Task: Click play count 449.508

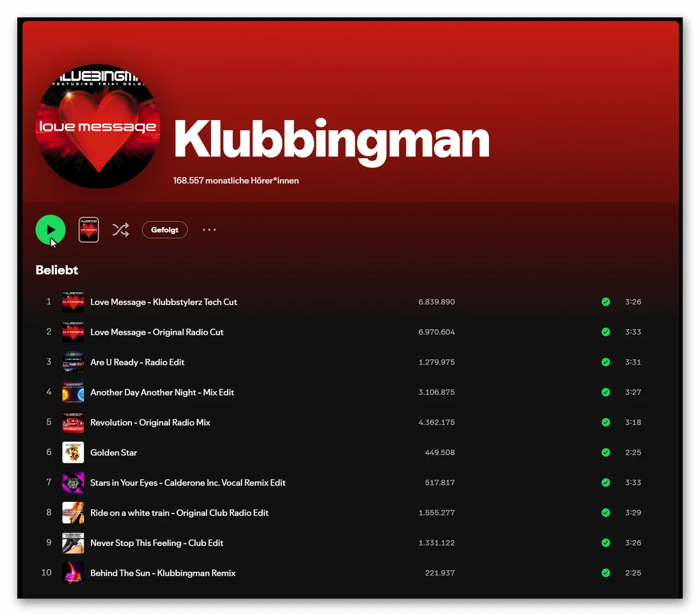Action: click(x=440, y=452)
